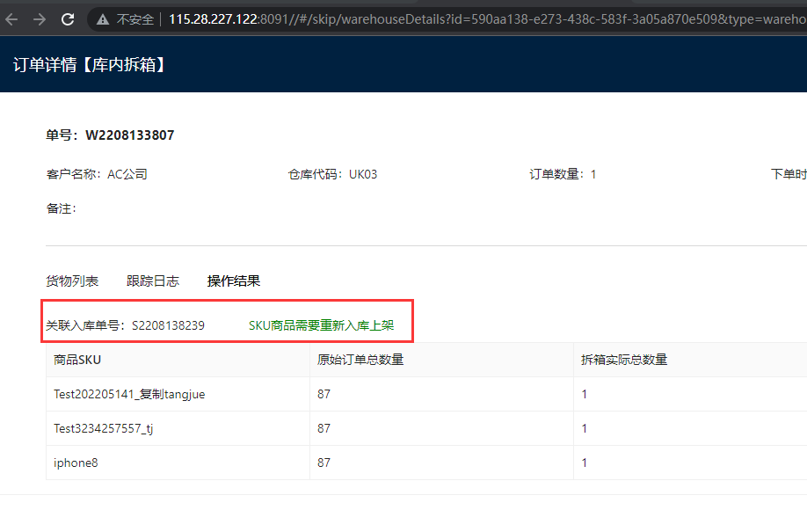
Task: Click the 商品SKU column header
Action: pos(77,359)
